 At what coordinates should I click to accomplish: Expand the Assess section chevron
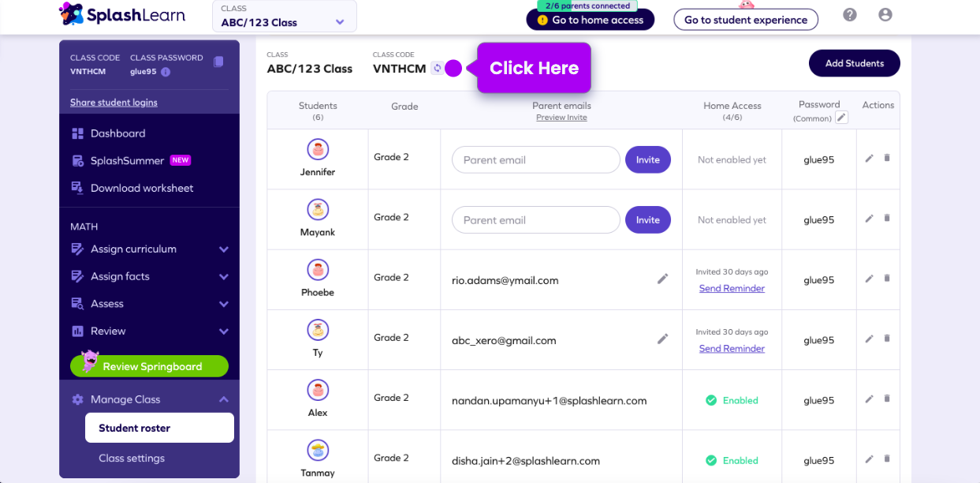(x=224, y=304)
